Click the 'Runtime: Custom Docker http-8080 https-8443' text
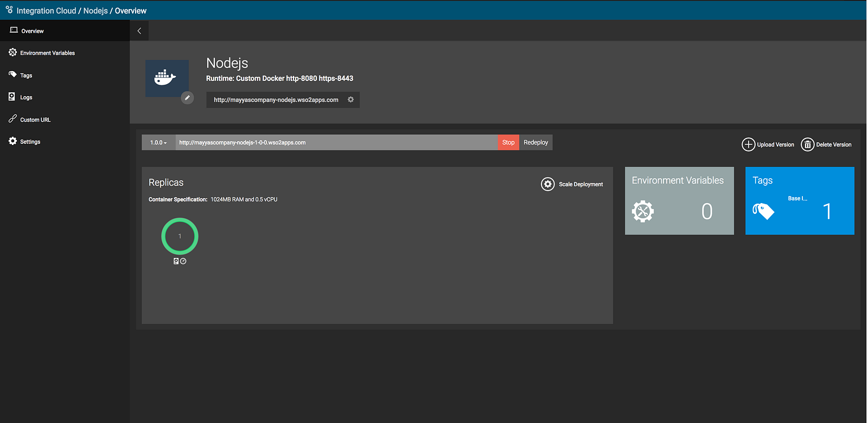 tap(279, 79)
